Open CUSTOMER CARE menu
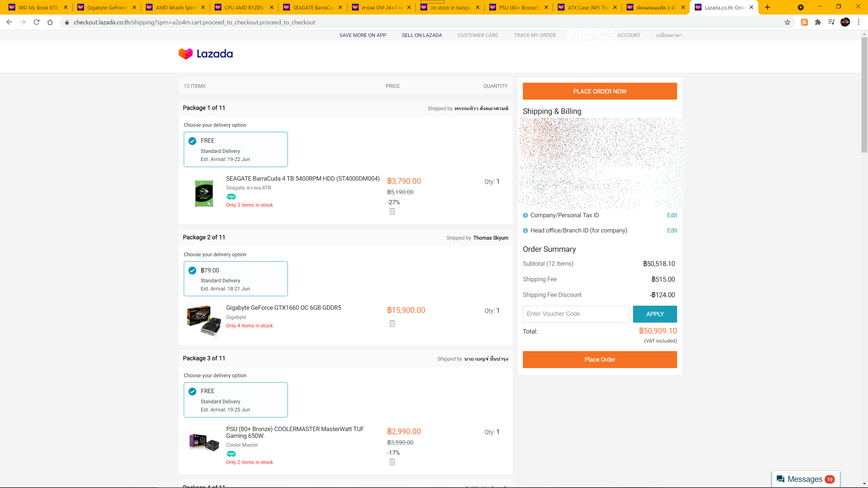 click(478, 35)
